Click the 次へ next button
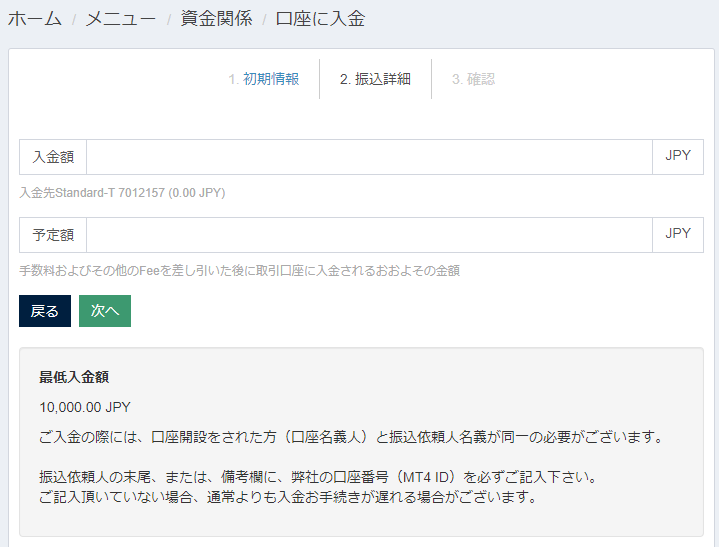 (105, 311)
